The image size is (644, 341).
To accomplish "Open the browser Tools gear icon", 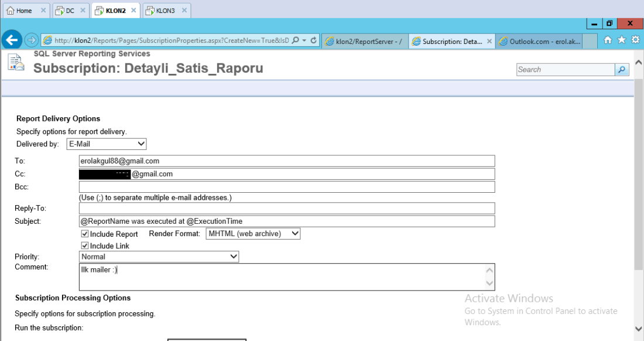I will point(635,40).
